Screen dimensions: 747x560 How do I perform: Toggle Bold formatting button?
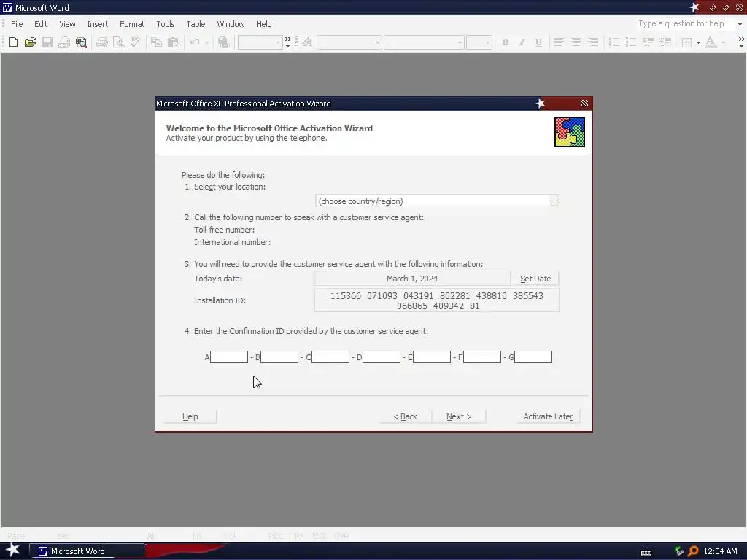(505, 42)
